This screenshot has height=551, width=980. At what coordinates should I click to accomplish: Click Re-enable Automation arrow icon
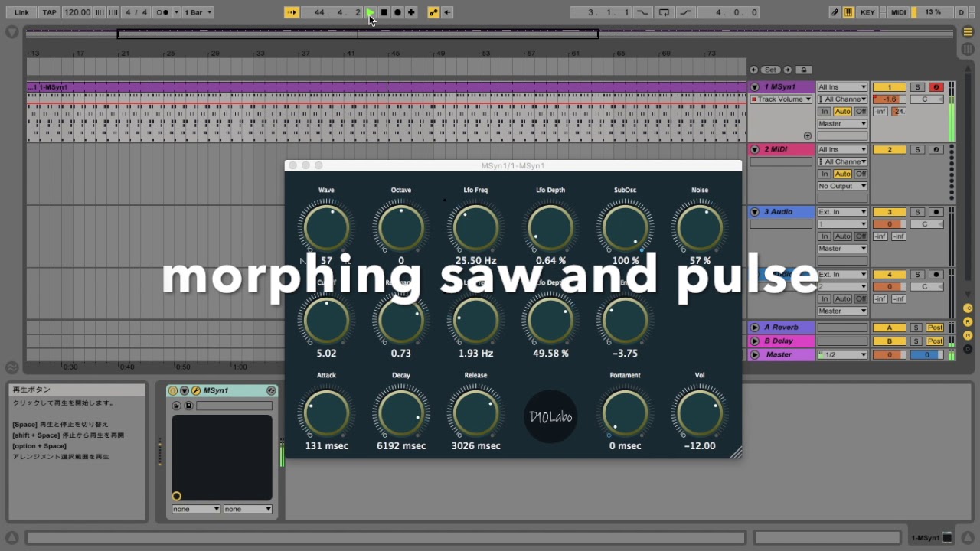448,12
